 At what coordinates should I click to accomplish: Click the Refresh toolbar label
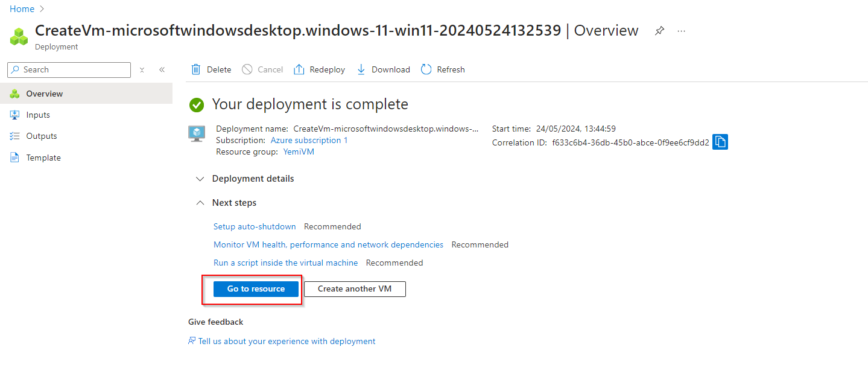click(x=451, y=69)
